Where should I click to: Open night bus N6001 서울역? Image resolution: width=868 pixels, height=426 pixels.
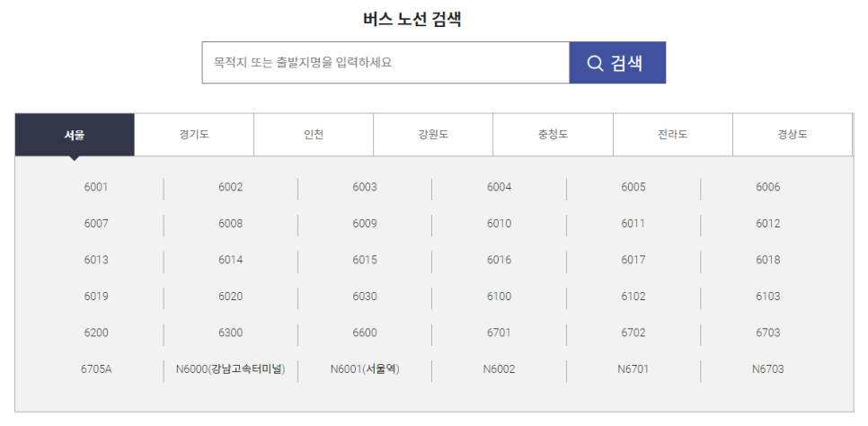[365, 369]
